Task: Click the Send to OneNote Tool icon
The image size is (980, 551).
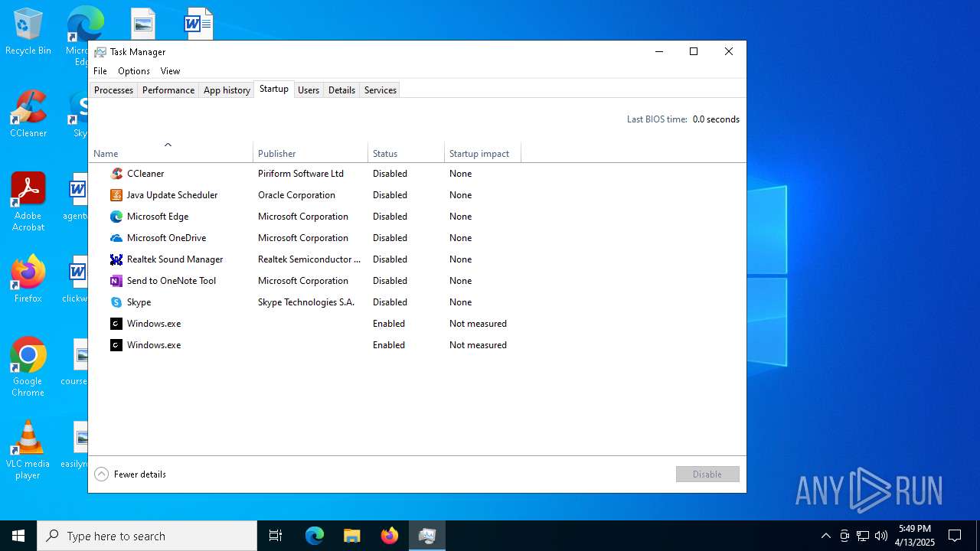Action: pyautogui.click(x=116, y=281)
